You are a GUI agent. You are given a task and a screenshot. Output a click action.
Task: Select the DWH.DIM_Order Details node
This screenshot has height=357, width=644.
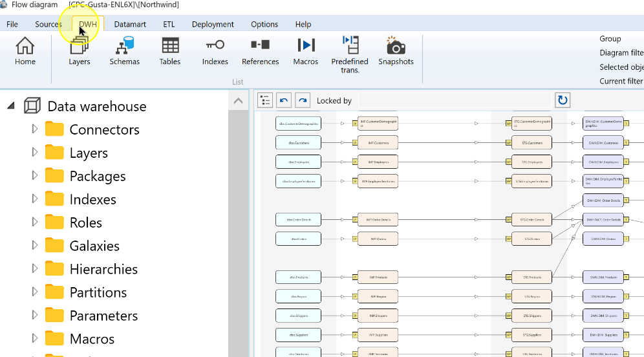603,200
